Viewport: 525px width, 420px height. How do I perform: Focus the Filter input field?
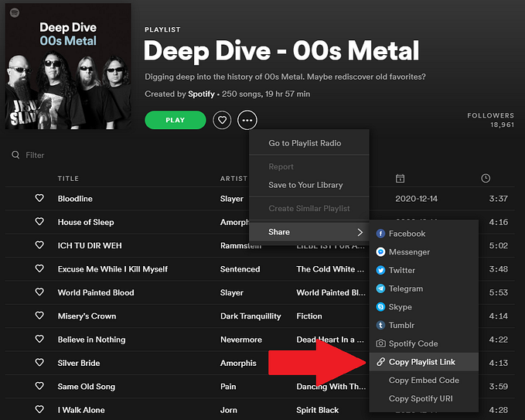click(35, 155)
